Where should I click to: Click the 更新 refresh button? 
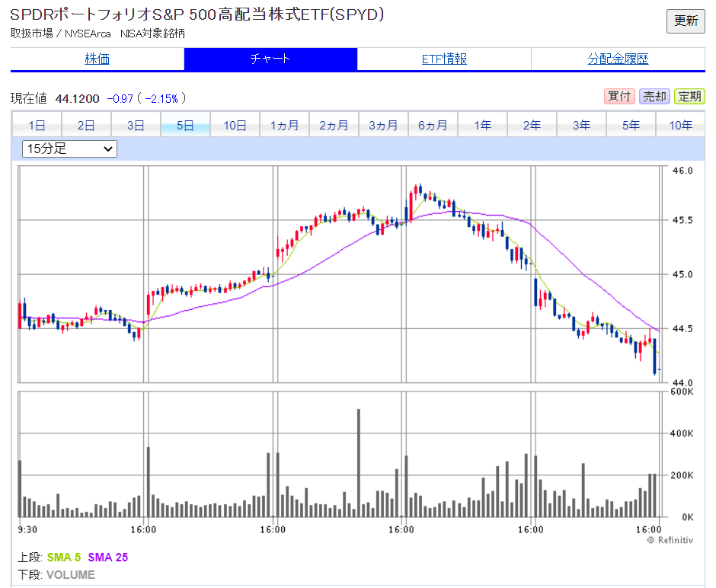[x=686, y=21]
